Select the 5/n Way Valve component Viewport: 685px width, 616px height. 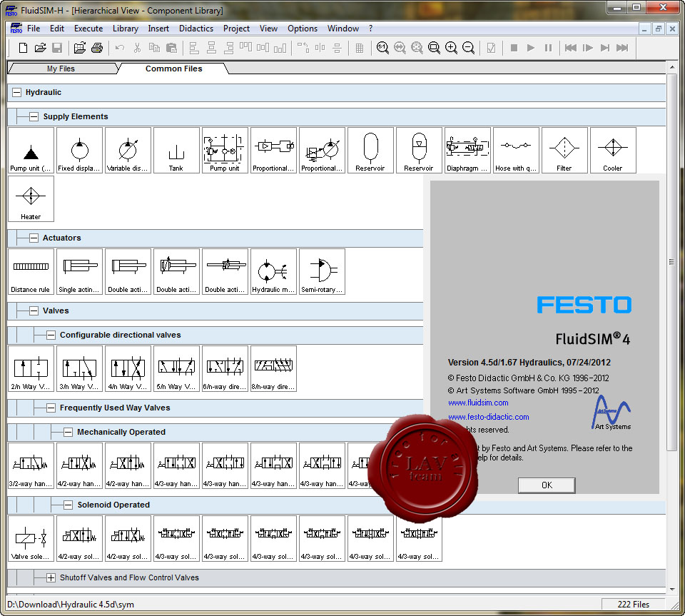(176, 369)
